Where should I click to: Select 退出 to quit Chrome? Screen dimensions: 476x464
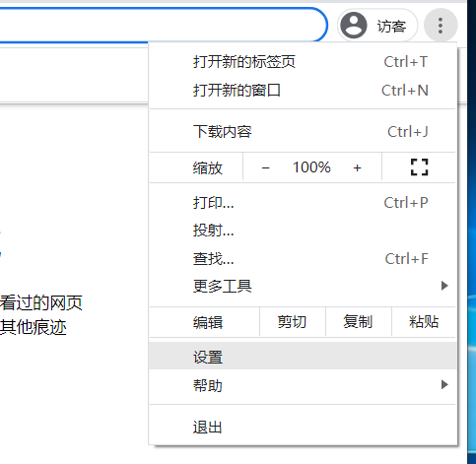click(x=303, y=428)
